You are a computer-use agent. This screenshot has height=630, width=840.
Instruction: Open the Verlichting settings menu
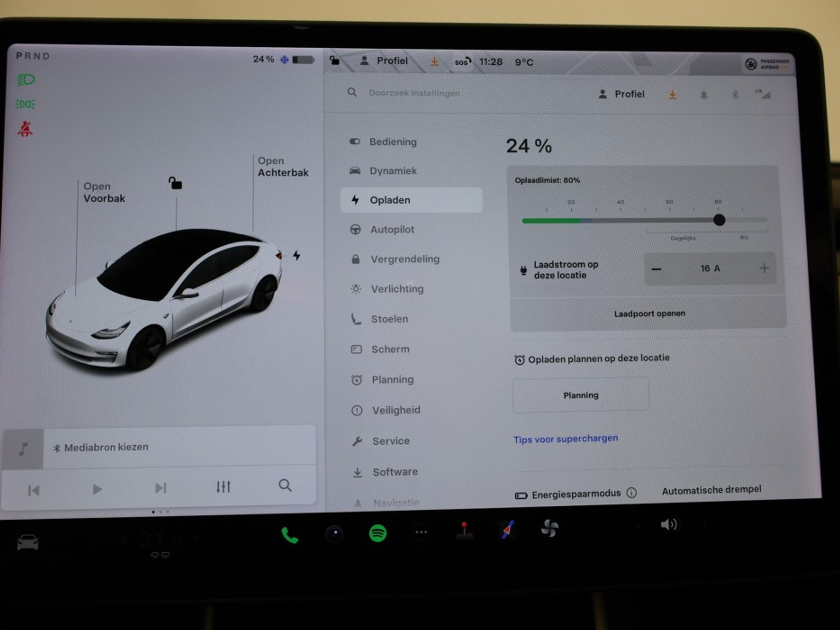click(x=397, y=289)
